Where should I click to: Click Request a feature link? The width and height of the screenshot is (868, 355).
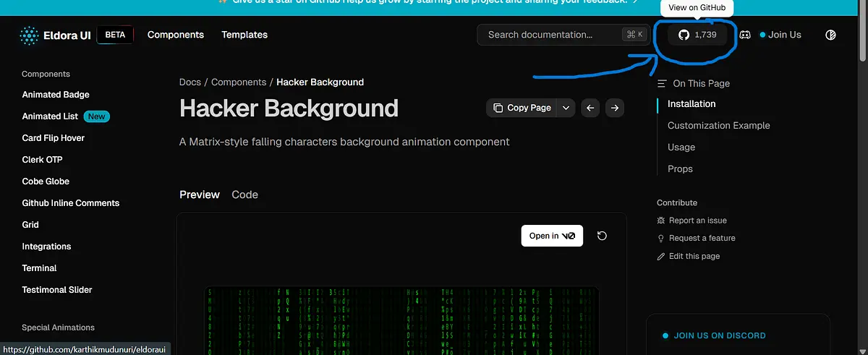pos(696,238)
